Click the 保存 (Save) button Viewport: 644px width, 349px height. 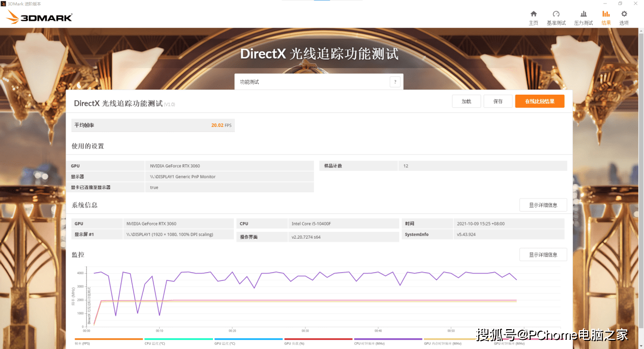tap(498, 101)
